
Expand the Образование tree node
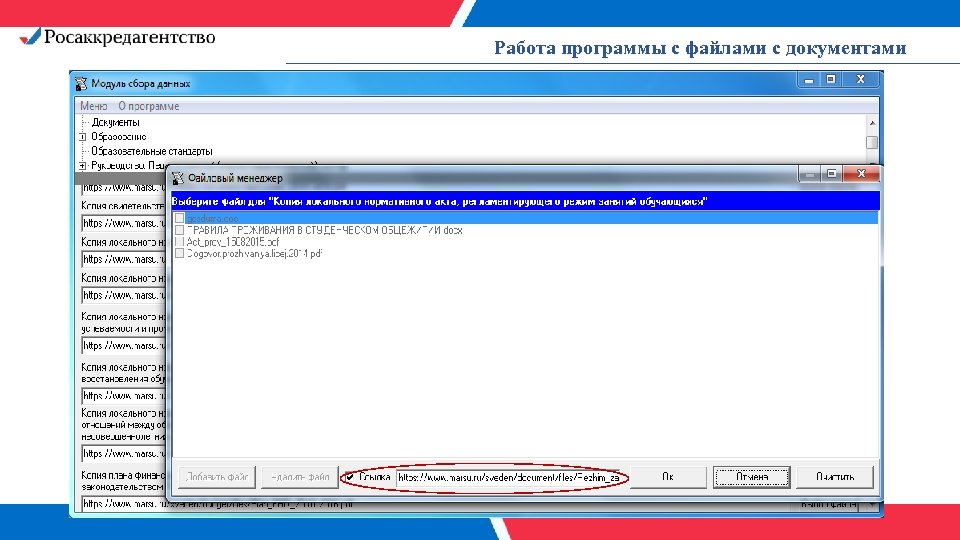(83, 137)
